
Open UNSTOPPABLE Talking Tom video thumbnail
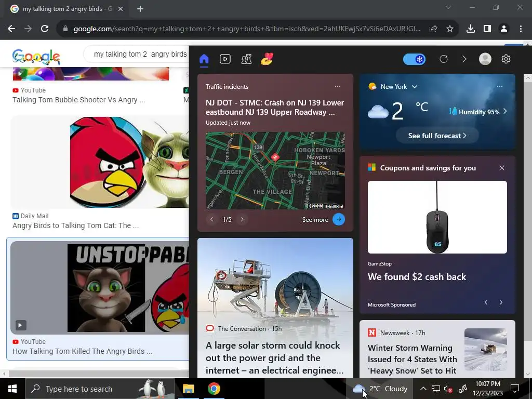tap(100, 288)
